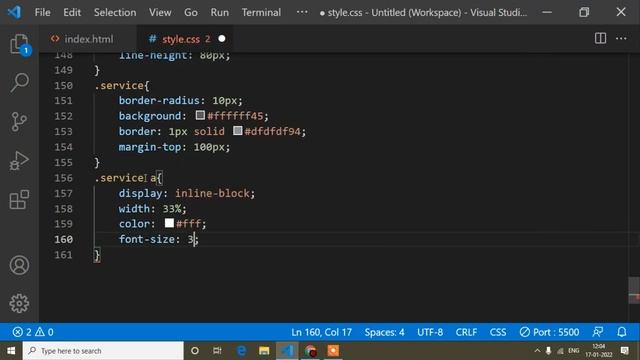The height and width of the screenshot is (360, 640).
Task: Click unsaved dot on style.css tab
Action: [x=222, y=39]
